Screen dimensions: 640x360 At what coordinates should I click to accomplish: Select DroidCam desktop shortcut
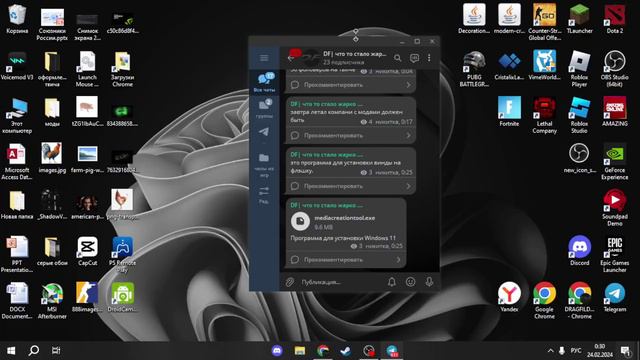(122, 297)
